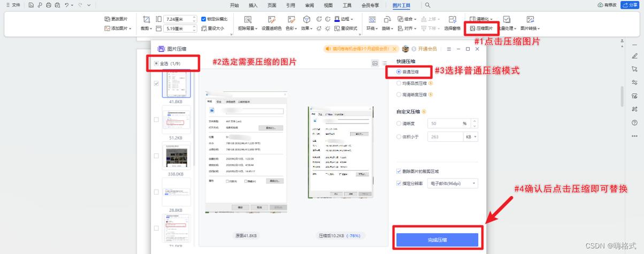Click 重设大小 reset size
Viewport: 644px width, 254px height.
coord(212,28)
